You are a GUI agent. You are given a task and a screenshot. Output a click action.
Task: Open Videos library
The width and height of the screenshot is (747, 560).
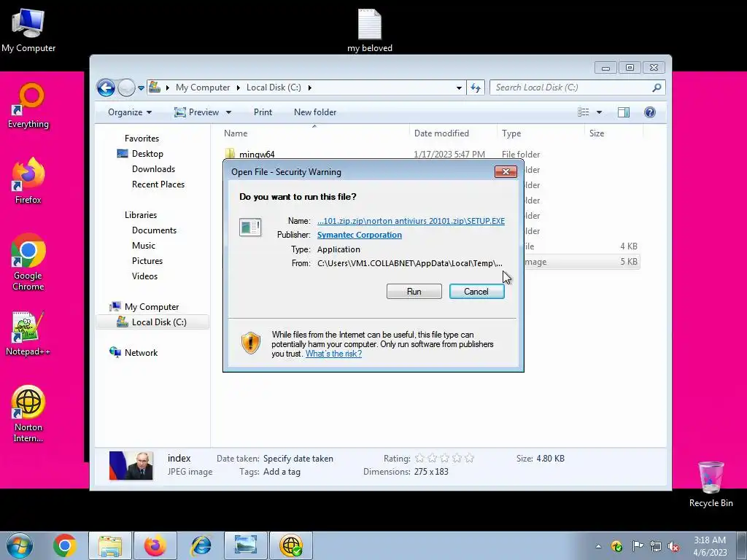point(145,276)
